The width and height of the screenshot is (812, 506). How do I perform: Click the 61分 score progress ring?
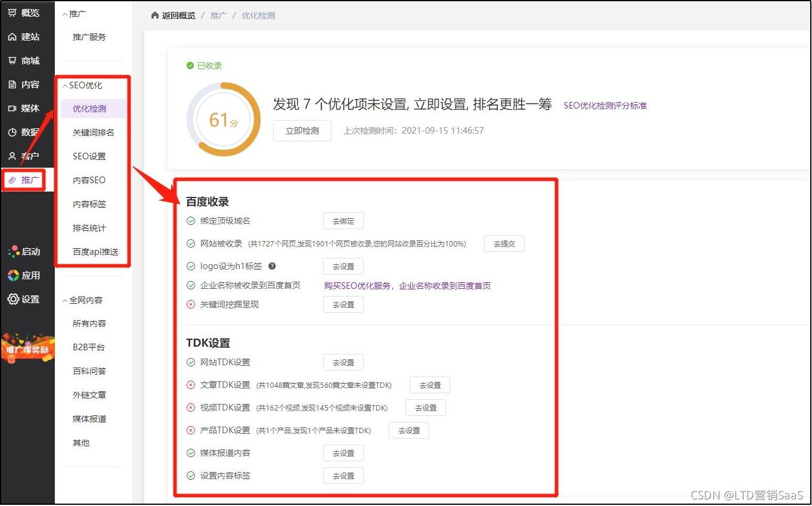(222, 119)
